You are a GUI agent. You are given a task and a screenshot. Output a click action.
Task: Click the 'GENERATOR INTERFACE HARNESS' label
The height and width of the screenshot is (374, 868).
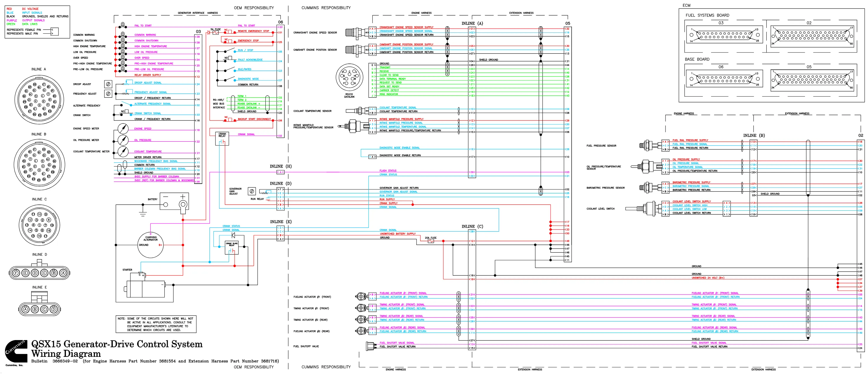[x=197, y=13]
